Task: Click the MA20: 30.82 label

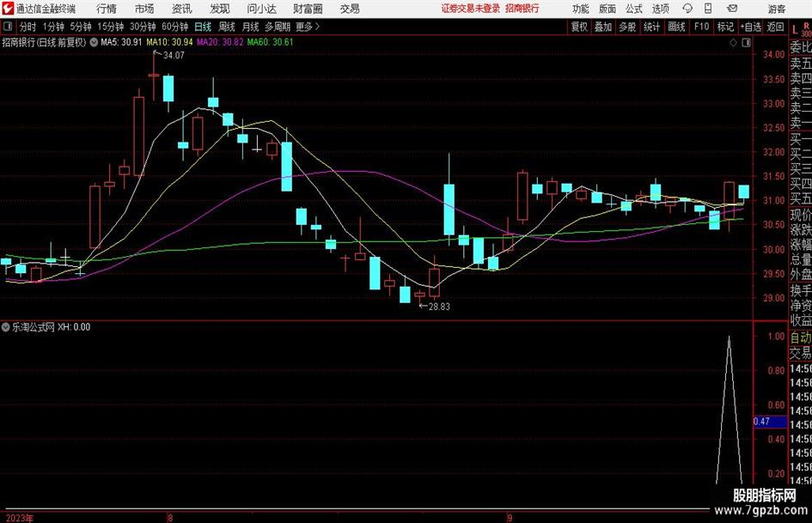Action: tap(220, 42)
